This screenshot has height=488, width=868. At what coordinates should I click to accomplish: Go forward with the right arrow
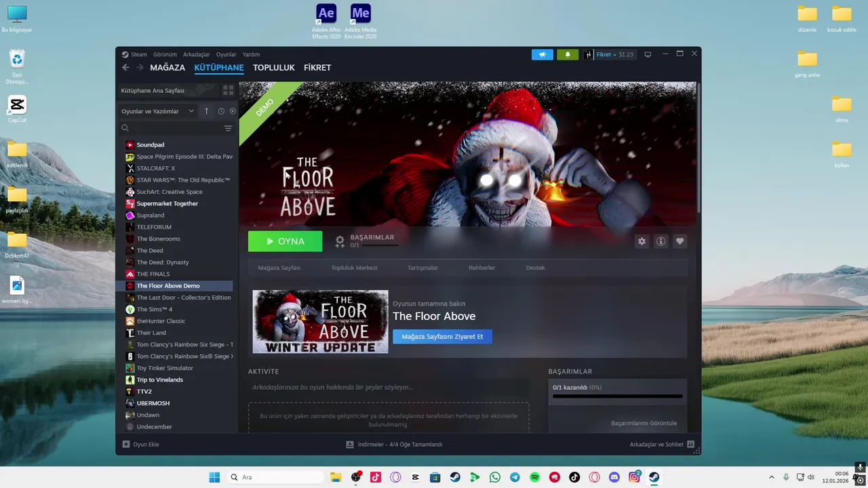(x=140, y=68)
